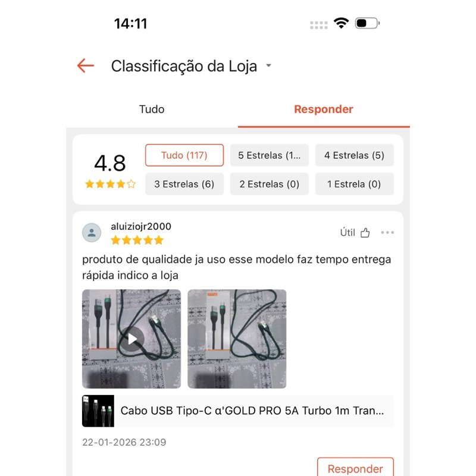Viewport: 476px width, 476px height.
Task: Select the Tudo (117) filter
Action: pos(184,155)
